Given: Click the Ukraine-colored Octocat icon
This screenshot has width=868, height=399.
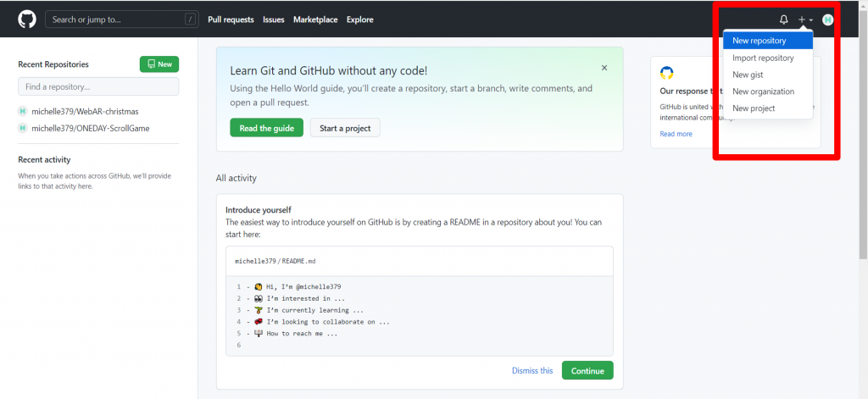Looking at the screenshot, I should coord(666,73).
